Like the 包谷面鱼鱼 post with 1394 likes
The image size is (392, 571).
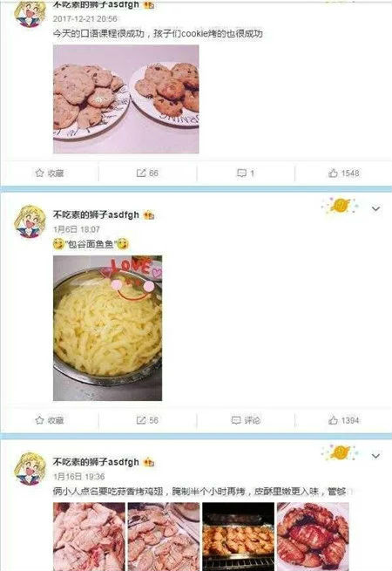tap(343, 420)
